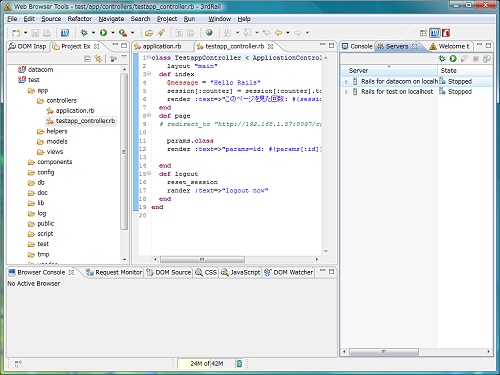This screenshot has width=500, height=375.
Task: Toggle the blue W button in main toolbar
Action: [65, 33]
